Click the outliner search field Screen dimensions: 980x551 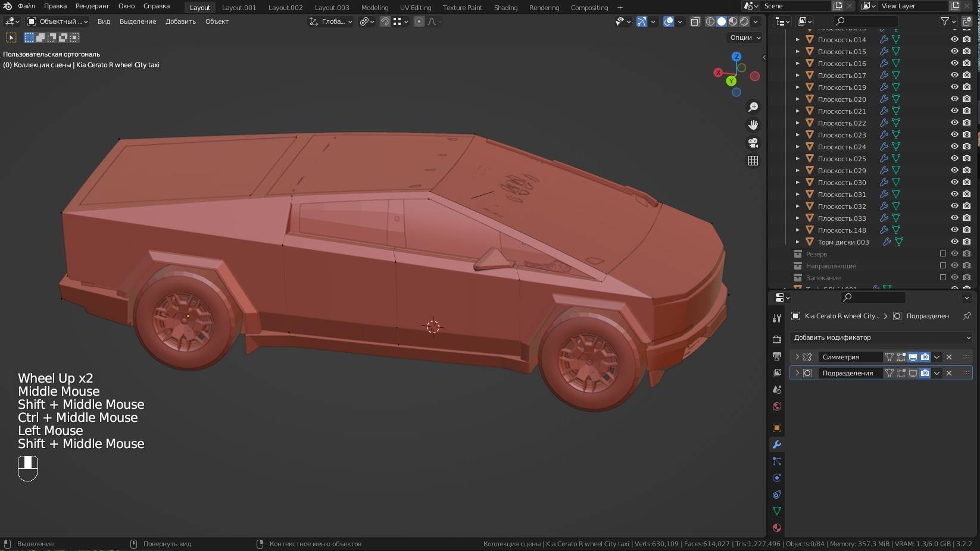(864, 21)
